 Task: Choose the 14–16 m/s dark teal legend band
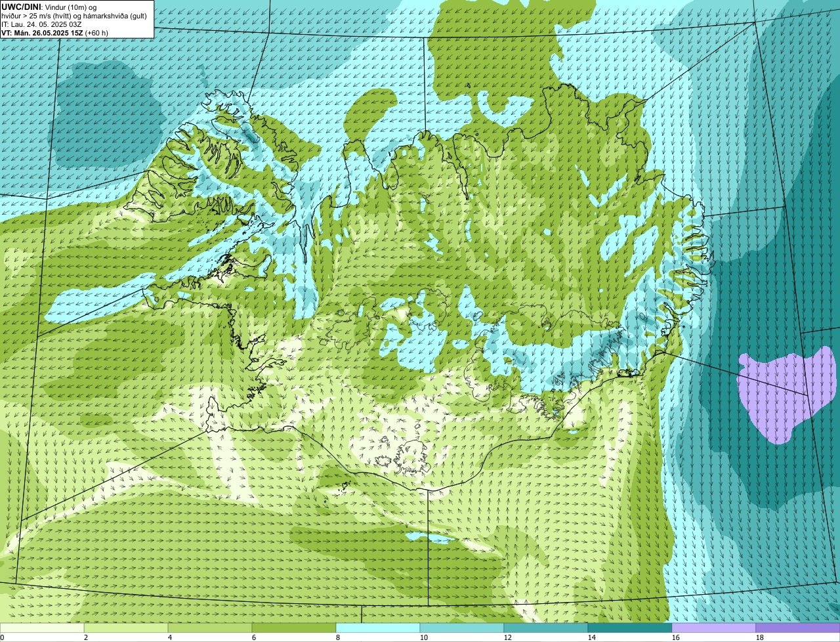[x=630, y=628]
